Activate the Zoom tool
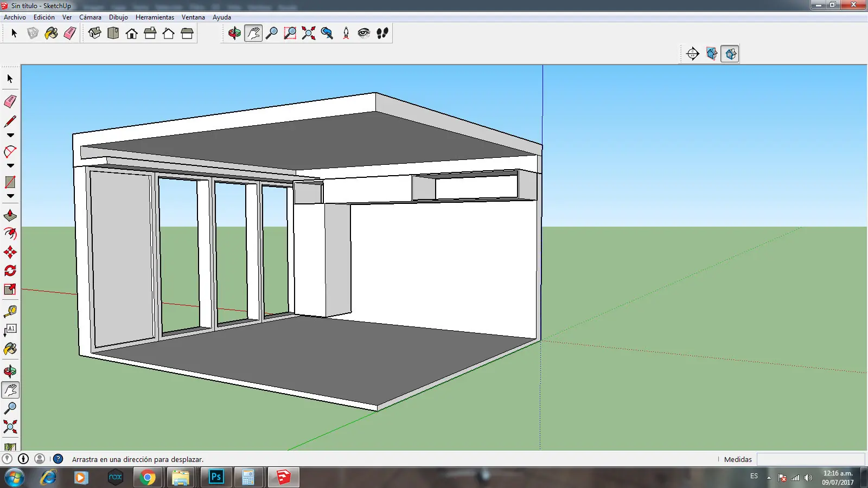 pyautogui.click(x=272, y=33)
